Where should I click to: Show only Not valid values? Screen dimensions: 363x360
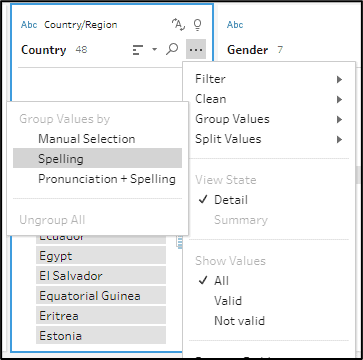point(269,321)
